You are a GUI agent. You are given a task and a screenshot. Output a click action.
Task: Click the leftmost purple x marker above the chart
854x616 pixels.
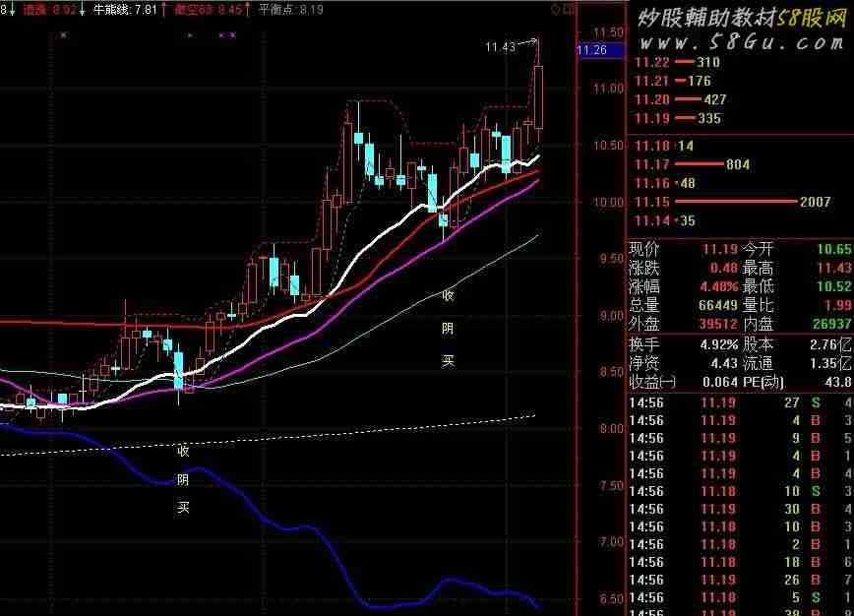point(64,35)
